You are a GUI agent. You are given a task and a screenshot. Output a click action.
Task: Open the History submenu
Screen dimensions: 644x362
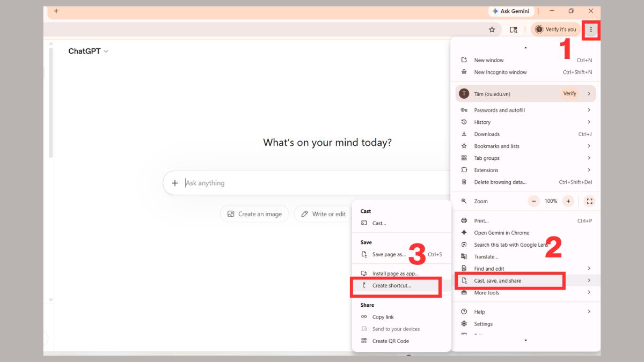[x=525, y=122]
